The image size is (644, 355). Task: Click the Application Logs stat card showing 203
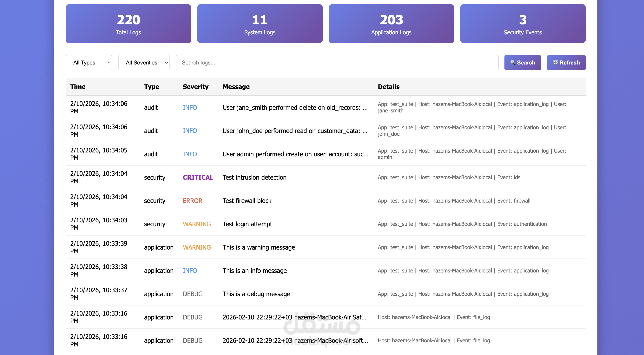tap(391, 23)
